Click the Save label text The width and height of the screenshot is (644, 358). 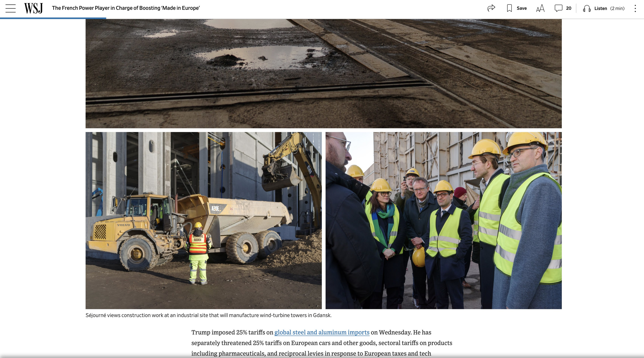pos(521,8)
